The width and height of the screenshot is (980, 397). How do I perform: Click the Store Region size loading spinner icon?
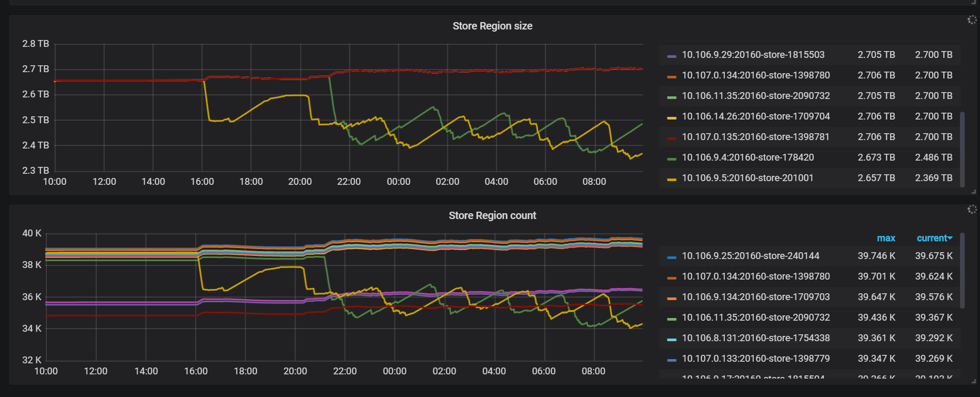(x=972, y=20)
